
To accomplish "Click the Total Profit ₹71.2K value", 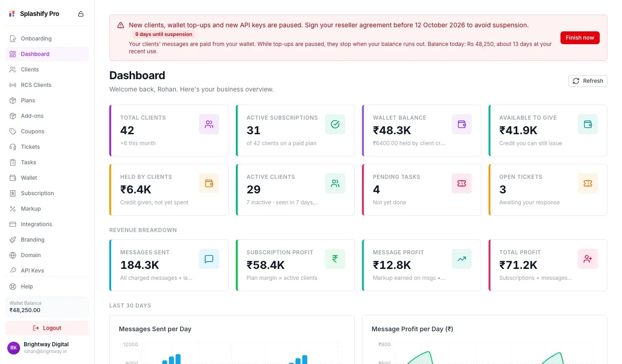I will (518, 265).
